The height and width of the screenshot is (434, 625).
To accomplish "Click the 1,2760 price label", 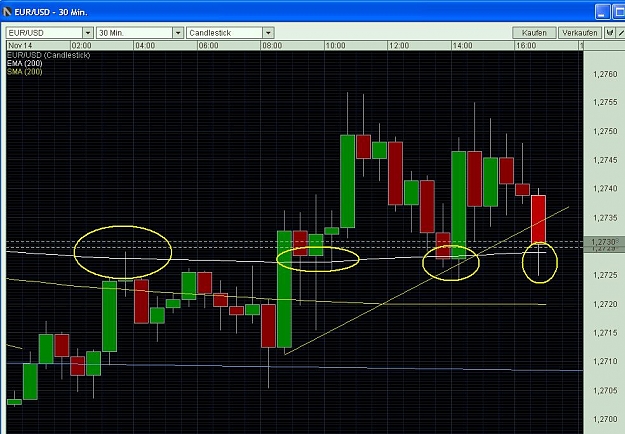I will pos(605,74).
